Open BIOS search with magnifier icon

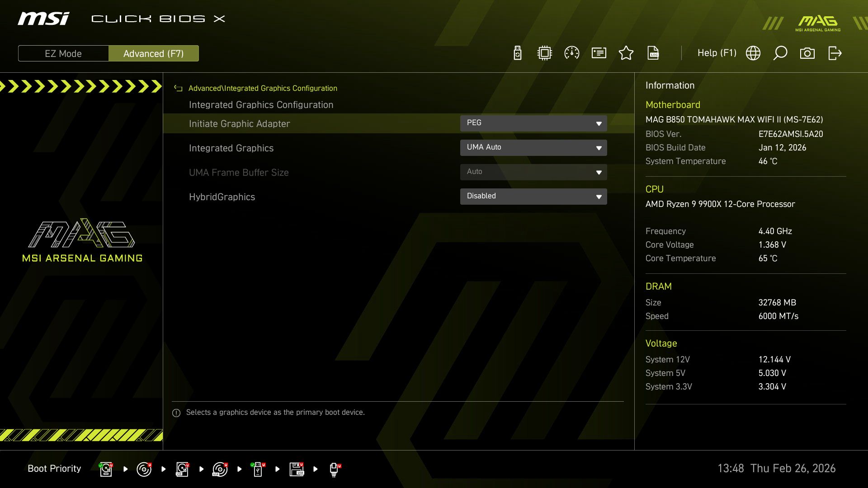pos(780,53)
